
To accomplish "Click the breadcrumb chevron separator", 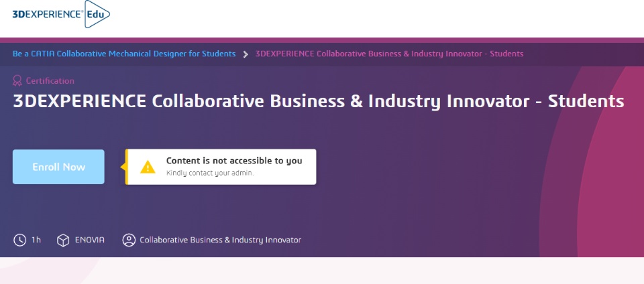I will click(246, 54).
